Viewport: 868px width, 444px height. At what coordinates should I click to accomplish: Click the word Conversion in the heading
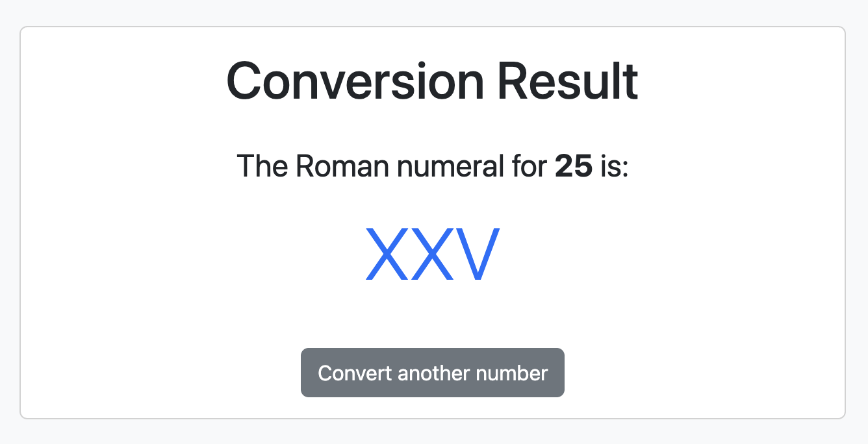355,81
